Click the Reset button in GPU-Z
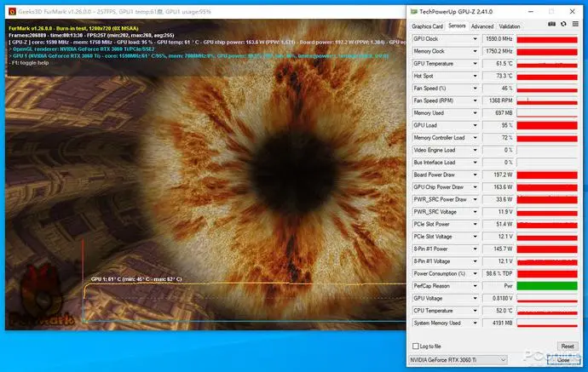 click(x=568, y=346)
